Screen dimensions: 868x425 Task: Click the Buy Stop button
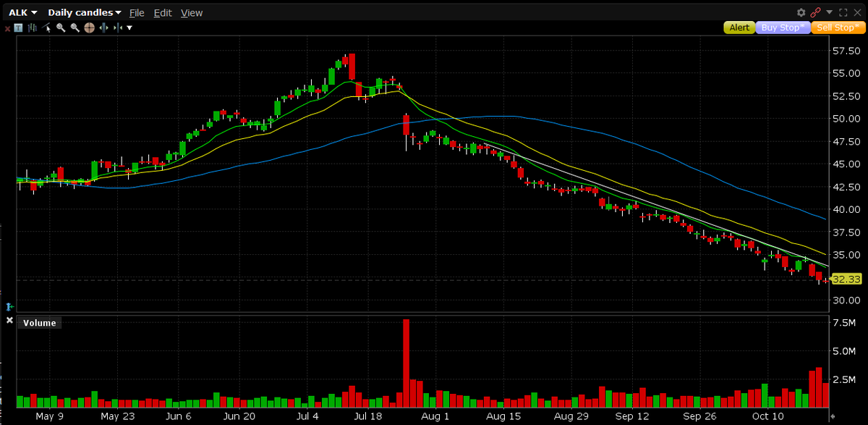click(783, 28)
